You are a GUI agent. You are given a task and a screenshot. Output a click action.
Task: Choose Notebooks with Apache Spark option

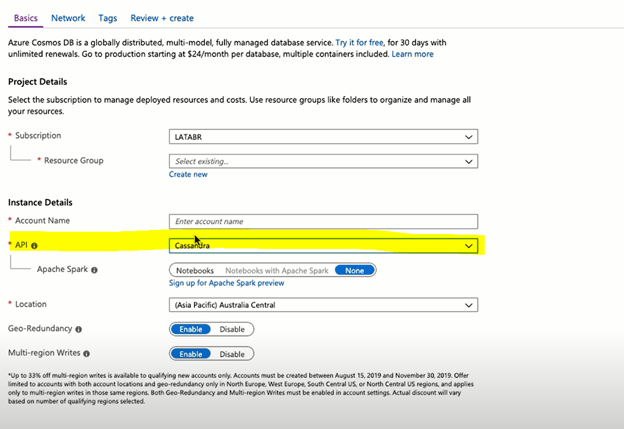277,270
